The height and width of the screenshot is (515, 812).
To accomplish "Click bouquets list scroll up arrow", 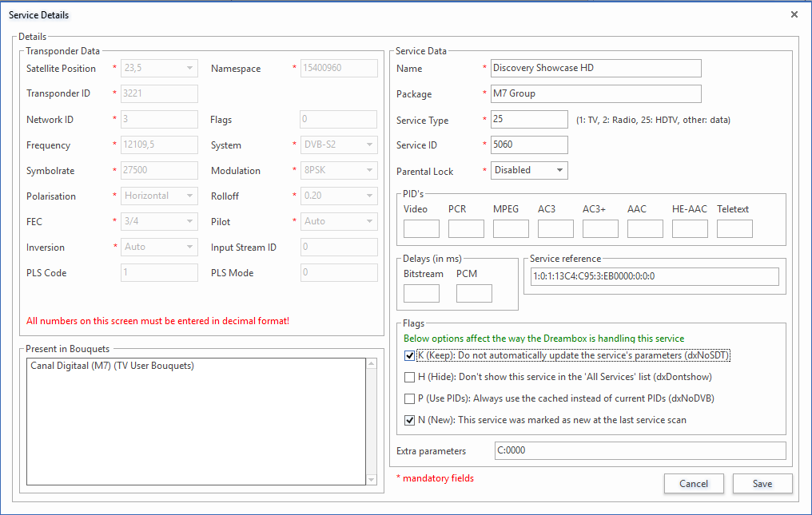I will pyautogui.click(x=372, y=364).
